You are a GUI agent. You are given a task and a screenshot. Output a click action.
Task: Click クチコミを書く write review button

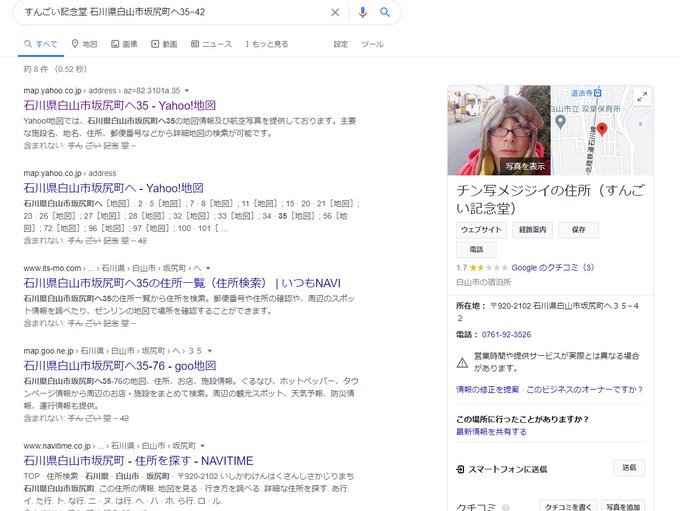coord(568,506)
